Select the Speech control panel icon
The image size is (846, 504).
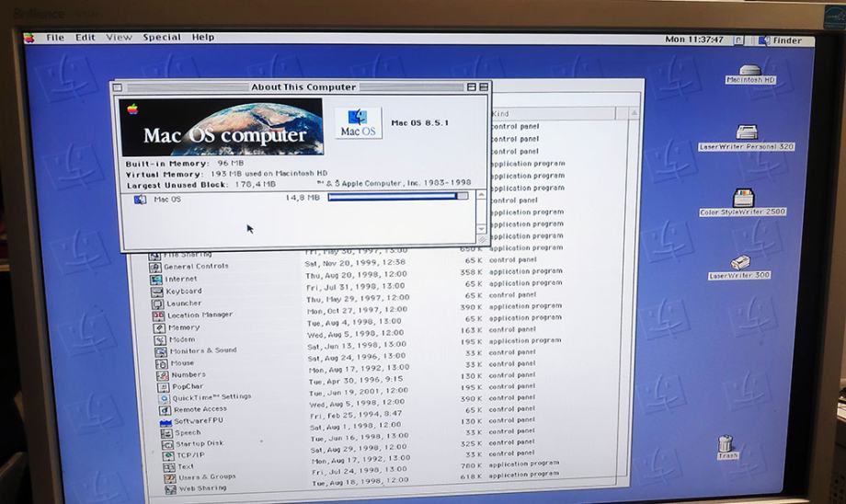[166, 433]
